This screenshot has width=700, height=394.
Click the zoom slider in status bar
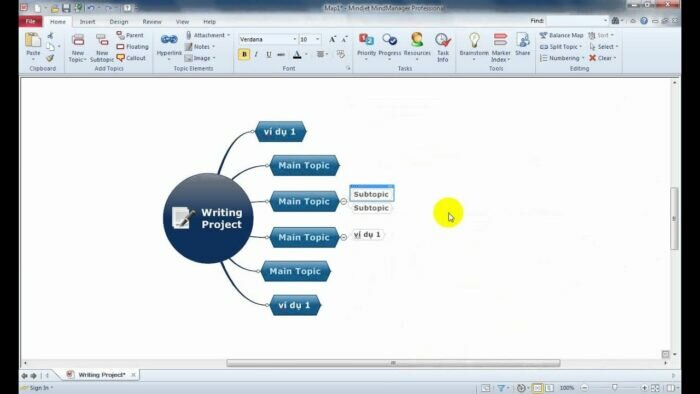[x=614, y=388]
